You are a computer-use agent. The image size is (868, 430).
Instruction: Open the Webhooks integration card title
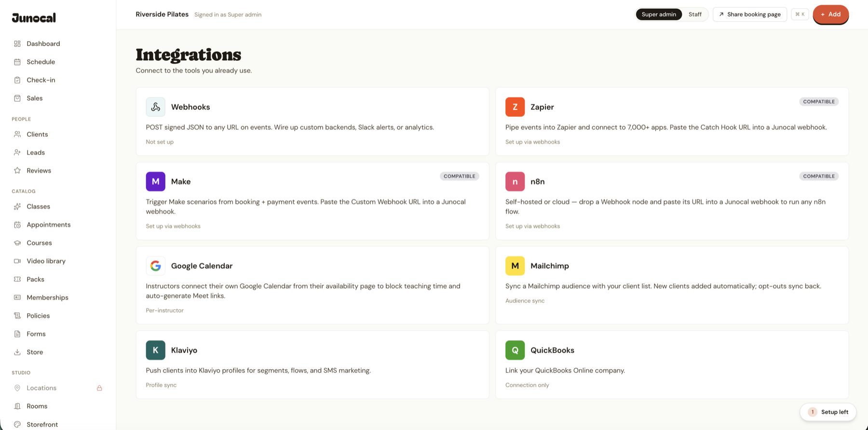pyautogui.click(x=190, y=107)
